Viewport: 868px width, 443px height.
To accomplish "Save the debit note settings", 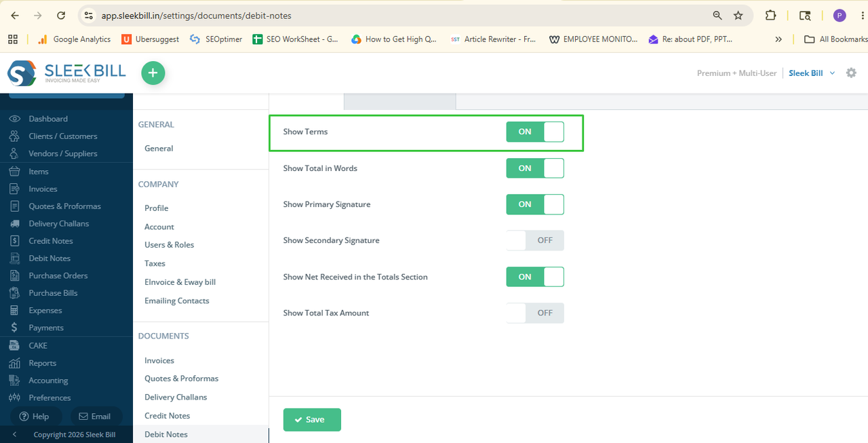I will (312, 420).
